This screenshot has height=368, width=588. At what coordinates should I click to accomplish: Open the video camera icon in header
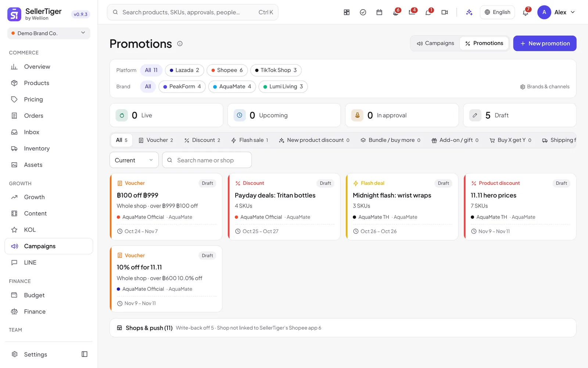[445, 12]
